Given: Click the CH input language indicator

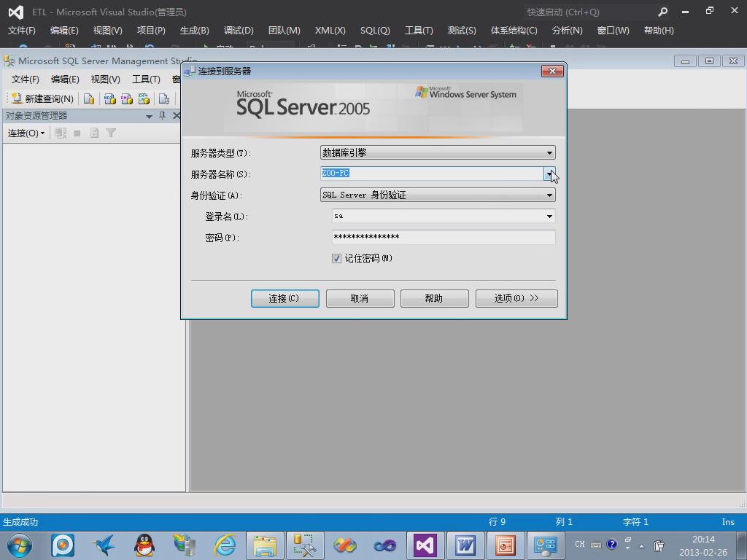Looking at the screenshot, I should pos(580,544).
